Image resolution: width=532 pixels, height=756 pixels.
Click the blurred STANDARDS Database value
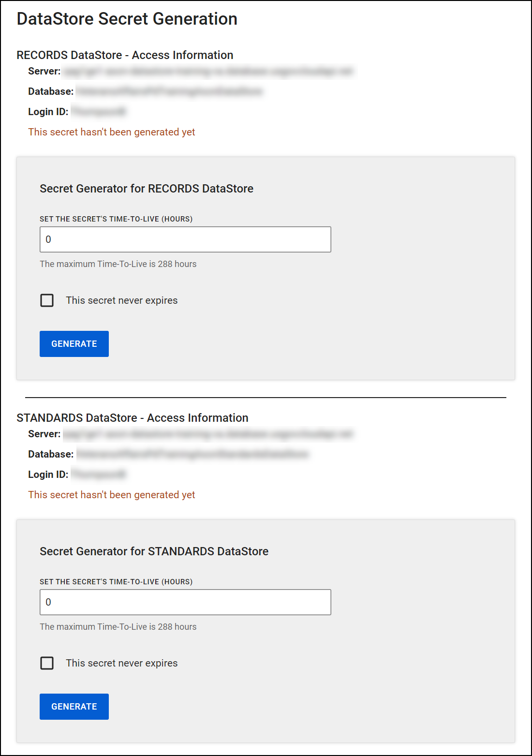pyautogui.click(x=192, y=454)
